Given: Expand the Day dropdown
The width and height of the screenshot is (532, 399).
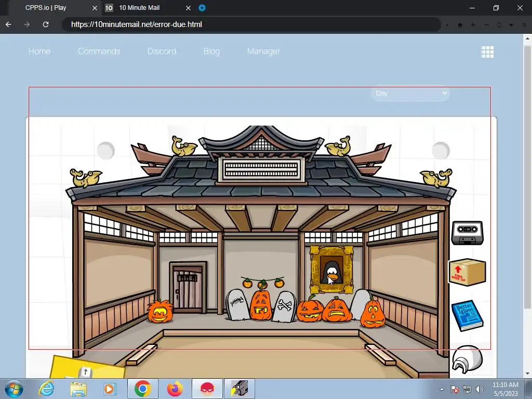Looking at the screenshot, I should coord(410,93).
